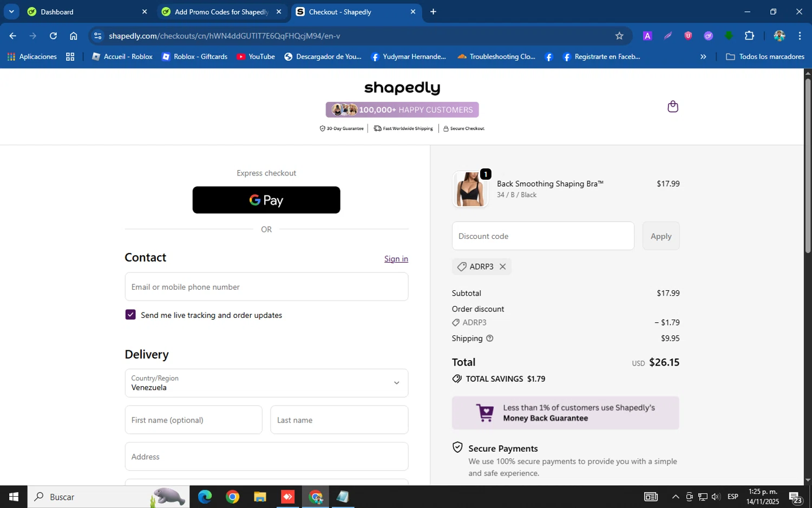812x508 pixels.
Task: Go back to previous page
Action: point(12,36)
